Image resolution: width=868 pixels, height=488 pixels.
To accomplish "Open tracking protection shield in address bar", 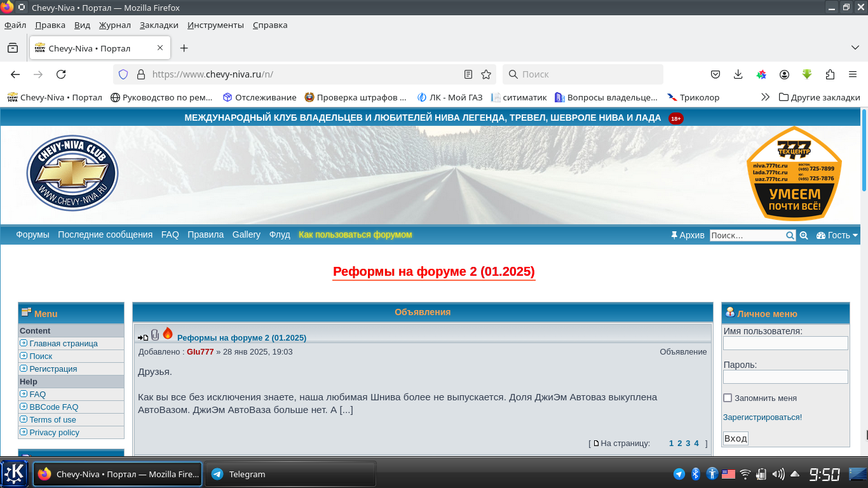I will [x=124, y=74].
